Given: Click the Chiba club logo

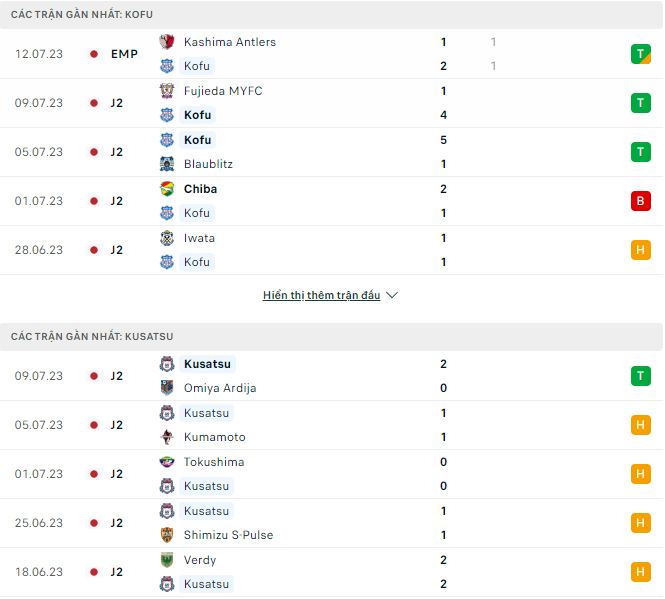Looking at the screenshot, I should pyautogui.click(x=167, y=189).
